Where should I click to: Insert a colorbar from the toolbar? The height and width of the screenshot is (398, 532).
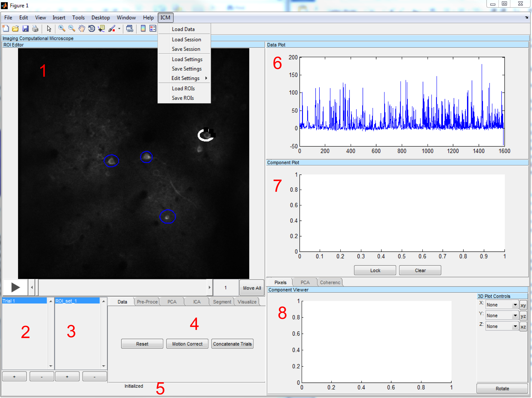pyautogui.click(x=143, y=29)
